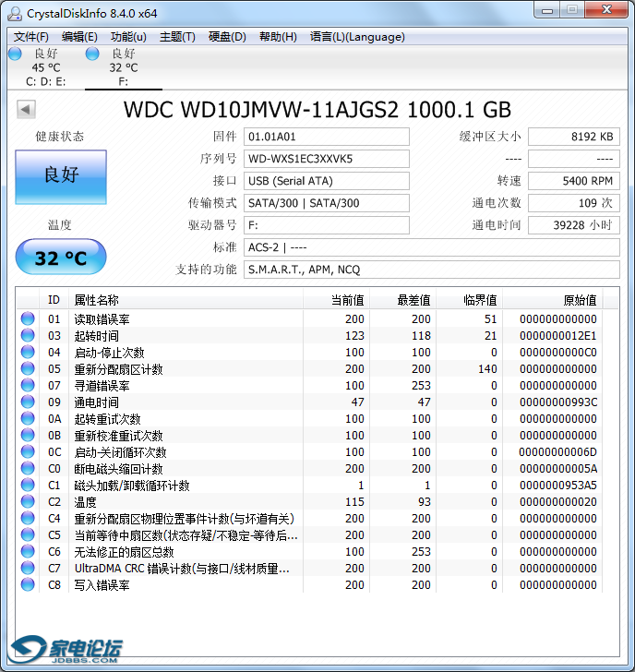Click the rotation rate value 5400 RPM
Image resolution: width=635 pixels, height=672 pixels.
coord(574,181)
